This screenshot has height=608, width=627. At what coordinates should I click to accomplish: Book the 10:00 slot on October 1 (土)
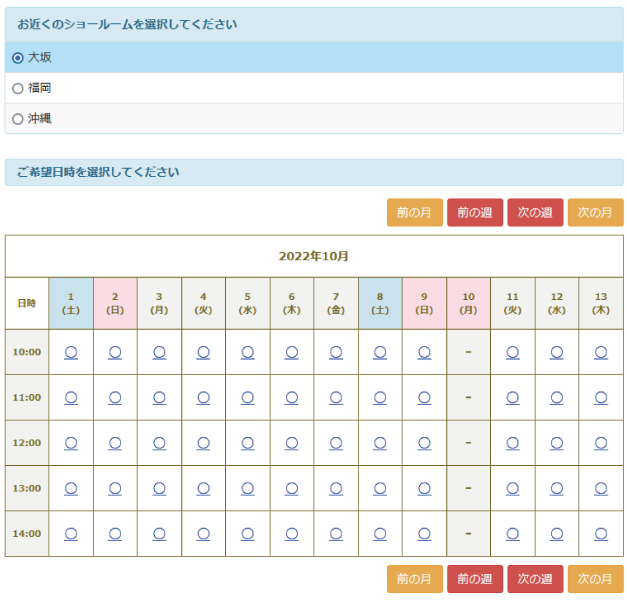[71, 352]
